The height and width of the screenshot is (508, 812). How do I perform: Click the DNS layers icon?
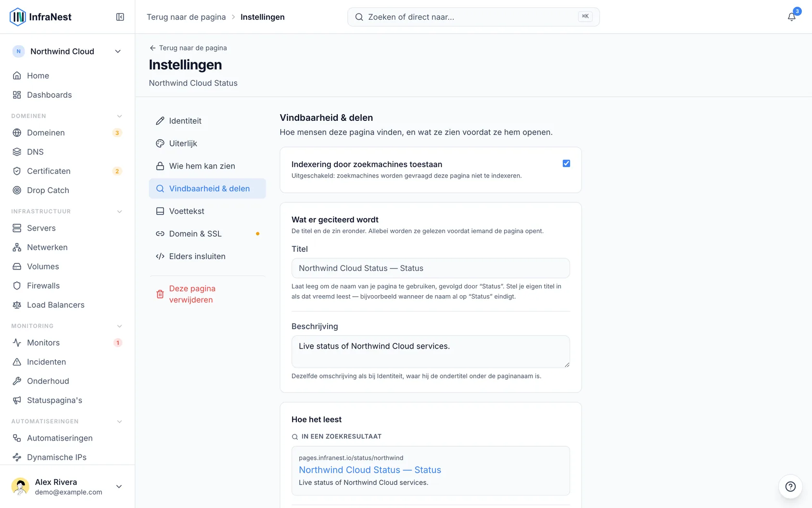(17, 152)
